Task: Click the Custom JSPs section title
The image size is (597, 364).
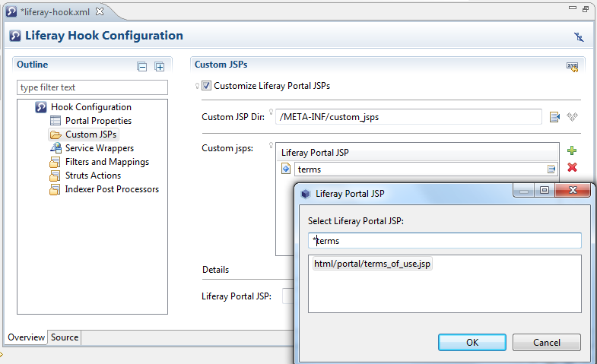Action: [x=221, y=65]
